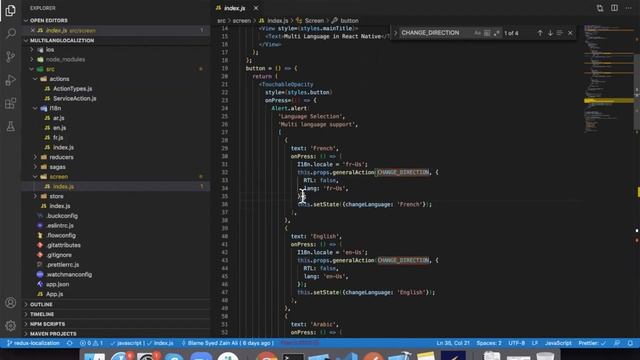This screenshot has height=360, width=640.
Task: Click the redux-localization branch in status bar
Action: tap(33, 343)
